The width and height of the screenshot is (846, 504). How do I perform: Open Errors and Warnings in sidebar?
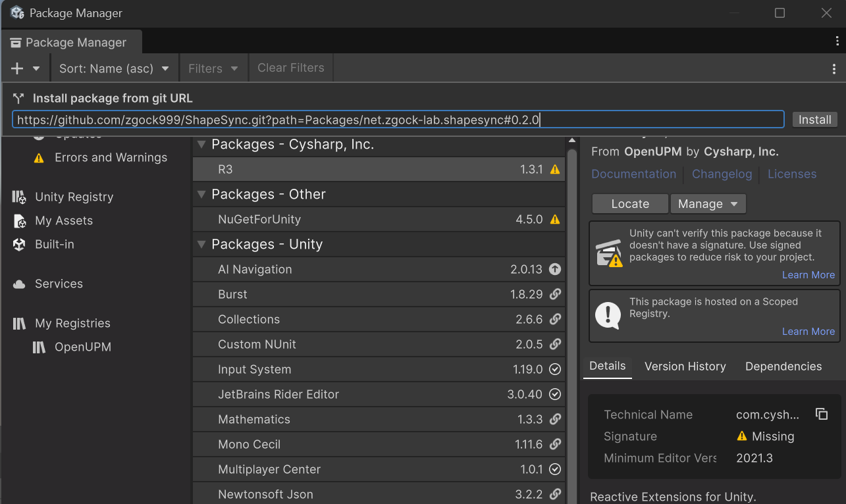[x=111, y=157]
